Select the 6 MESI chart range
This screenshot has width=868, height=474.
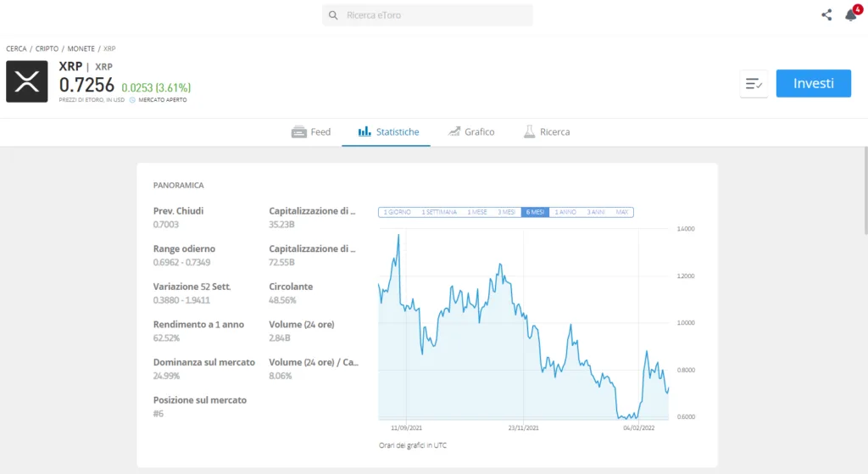(535, 212)
